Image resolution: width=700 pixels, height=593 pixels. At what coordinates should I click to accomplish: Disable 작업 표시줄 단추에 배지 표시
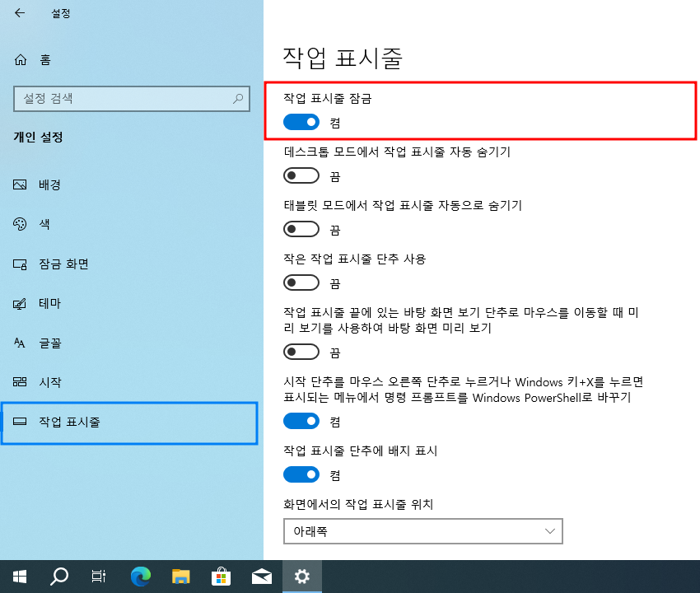(301, 474)
